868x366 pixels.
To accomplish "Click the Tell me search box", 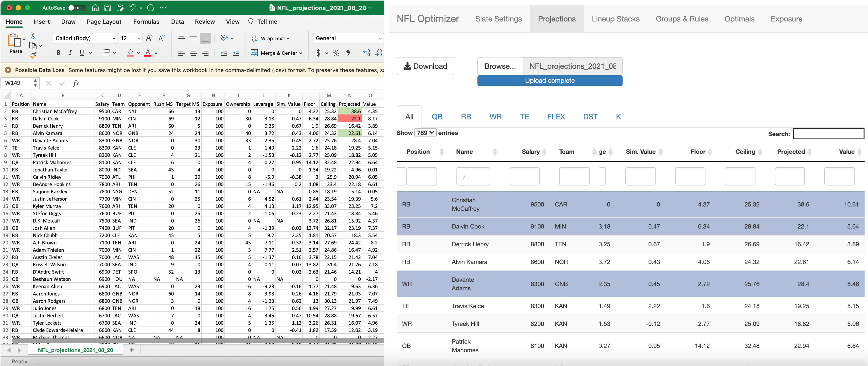I will click(x=263, y=22).
